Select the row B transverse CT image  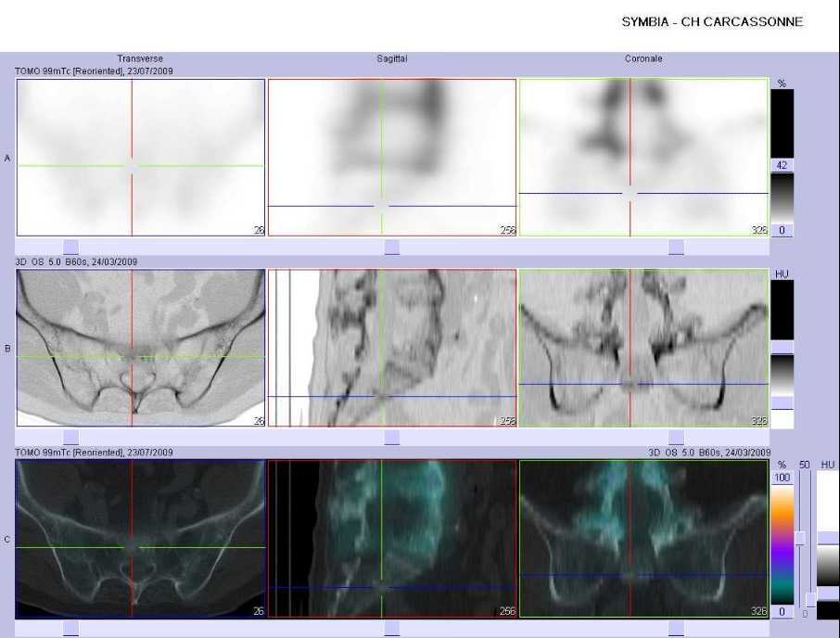(141, 348)
